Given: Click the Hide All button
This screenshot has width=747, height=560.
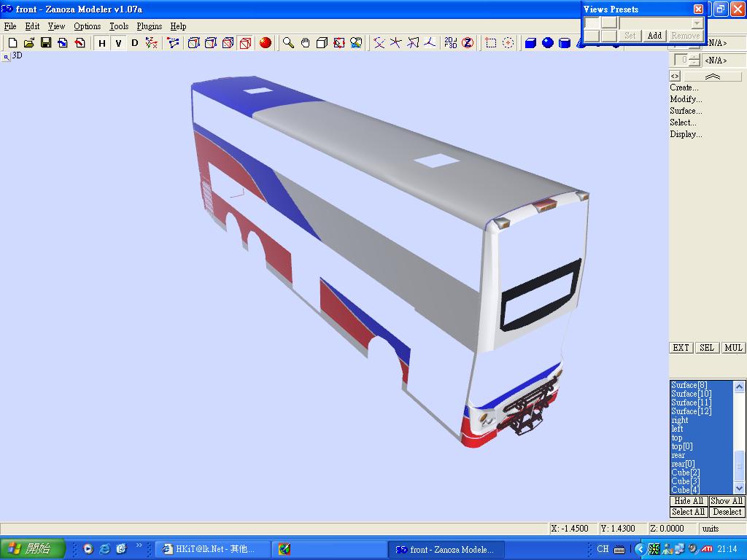Looking at the screenshot, I should coord(689,501).
